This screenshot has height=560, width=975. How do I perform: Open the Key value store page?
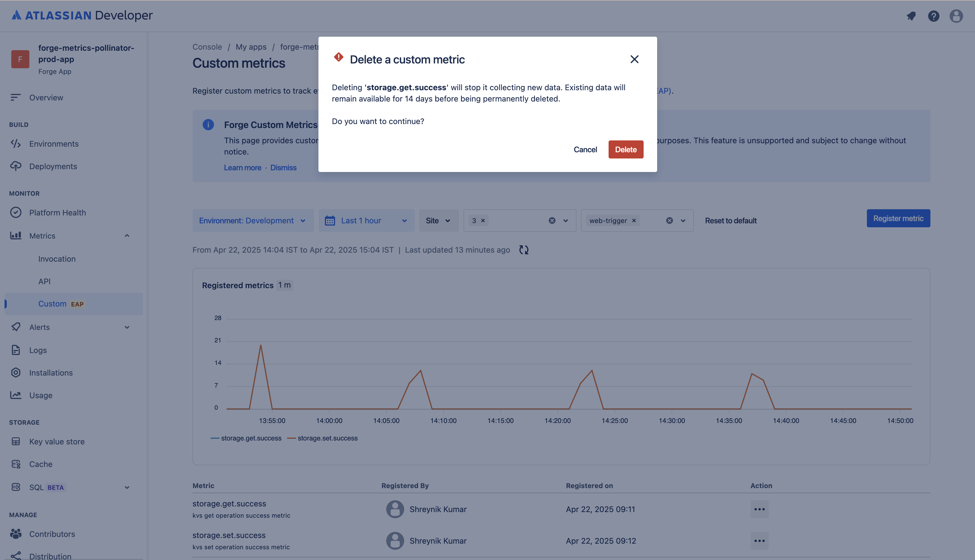56,441
